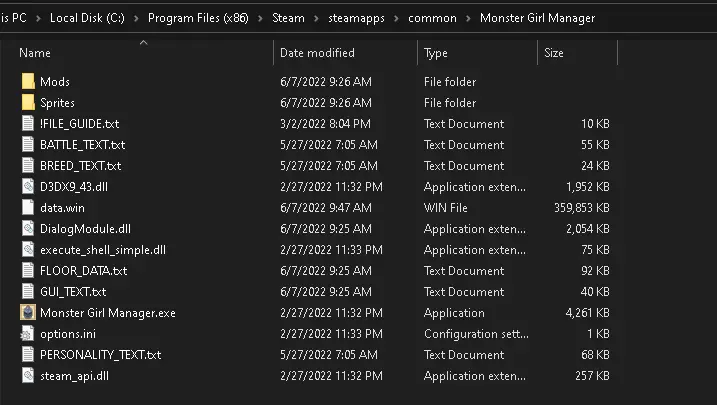Navigate to Program Files (x86) breadcrumb
Image resolution: width=717 pixels, height=405 pixels.
point(198,18)
